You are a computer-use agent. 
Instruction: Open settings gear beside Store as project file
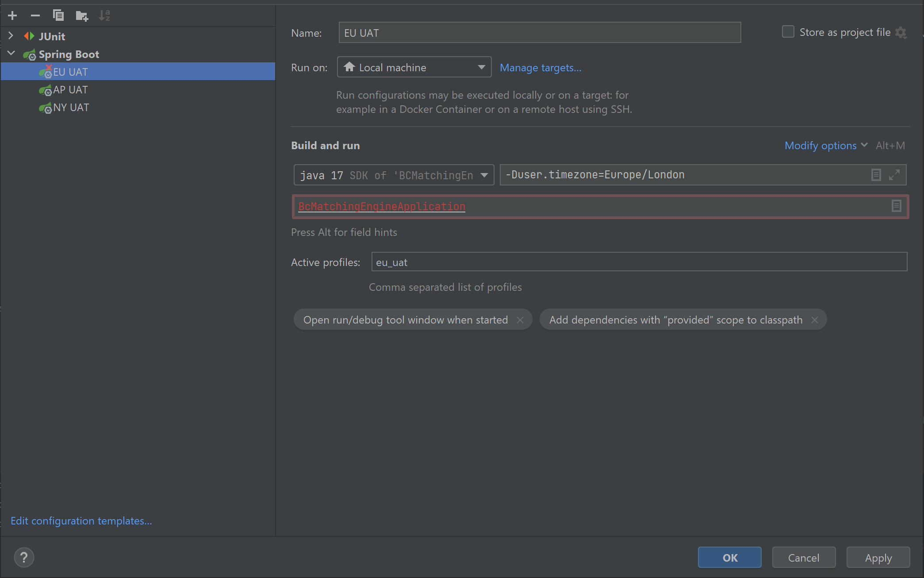[x=901, y=32]
